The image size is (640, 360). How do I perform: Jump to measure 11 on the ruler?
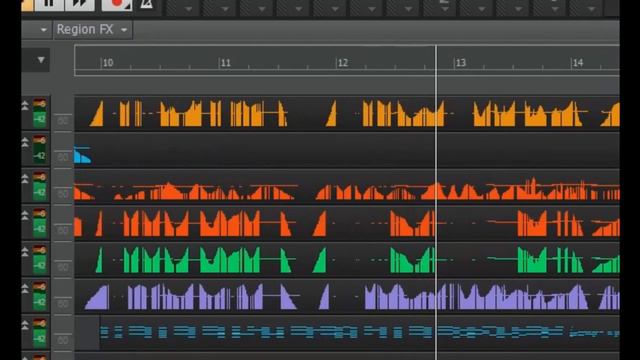pyautogui.click(x=225, y=63)
